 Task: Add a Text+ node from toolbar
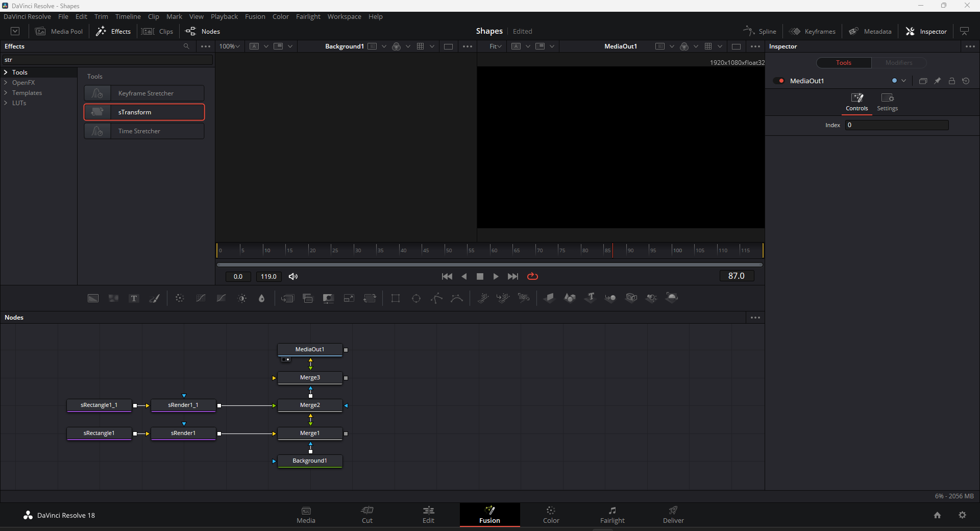pos(134,298)
